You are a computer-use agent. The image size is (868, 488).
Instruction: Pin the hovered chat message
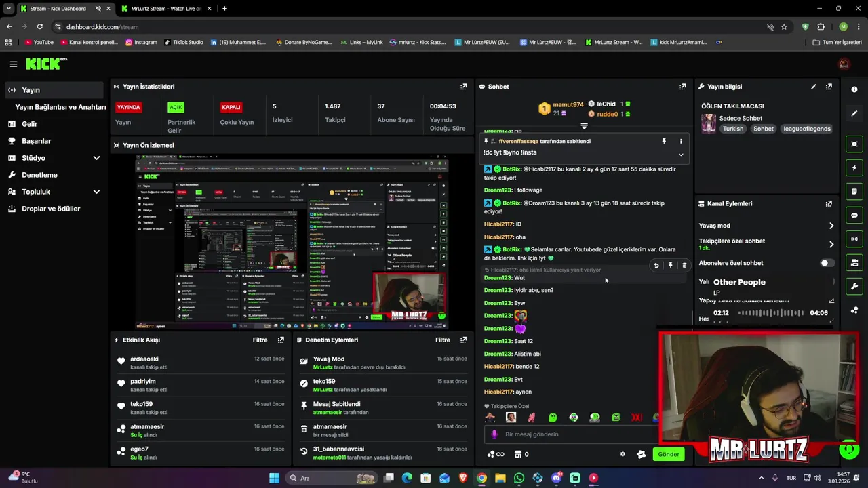point(670,266)
